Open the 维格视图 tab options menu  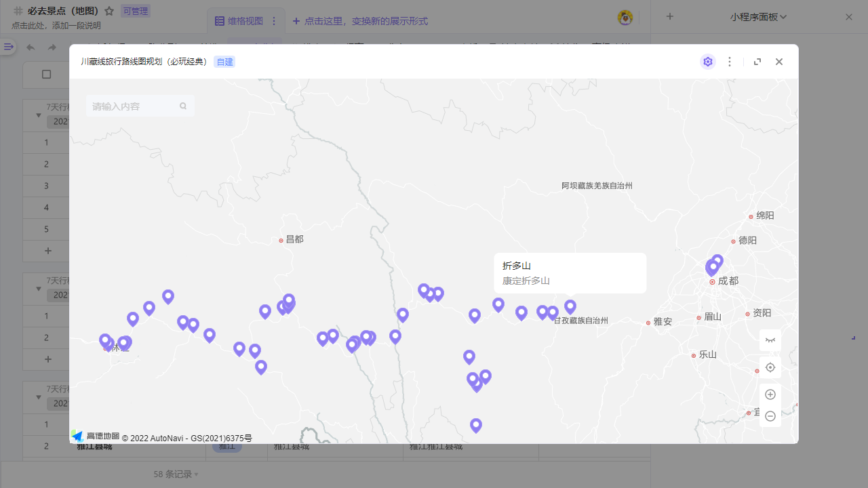pyautogui.click(x=274, y=21)
